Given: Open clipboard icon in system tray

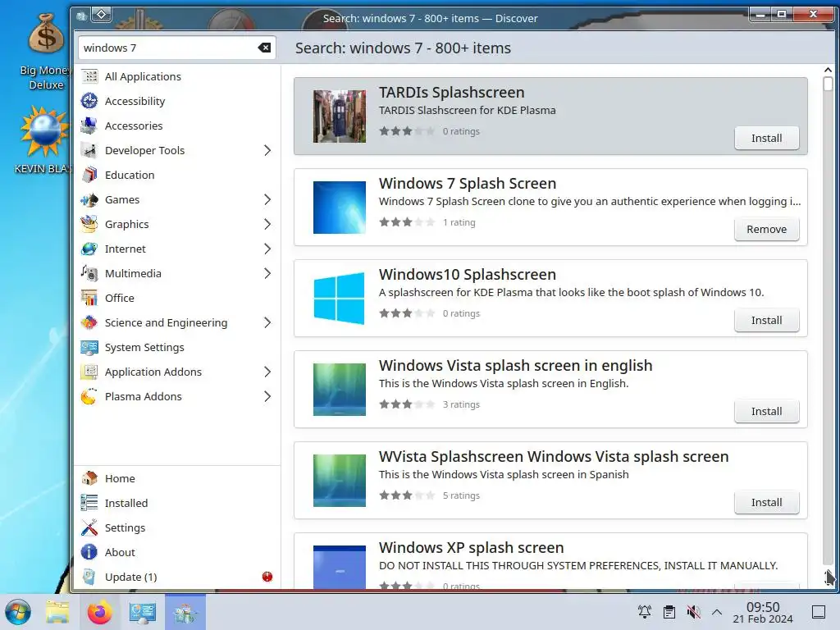Looking at the screenshot, I should coord(669,612).
